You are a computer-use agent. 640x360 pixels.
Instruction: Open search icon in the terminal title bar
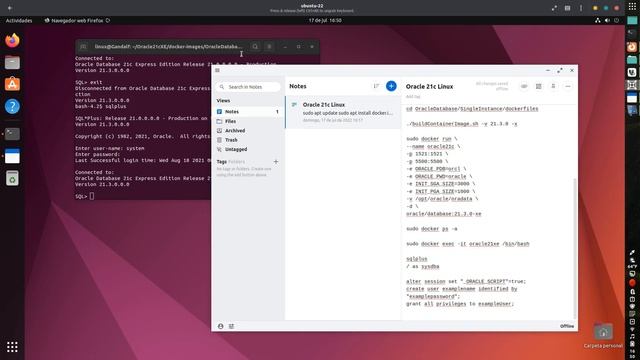click(x=255, y=47)
